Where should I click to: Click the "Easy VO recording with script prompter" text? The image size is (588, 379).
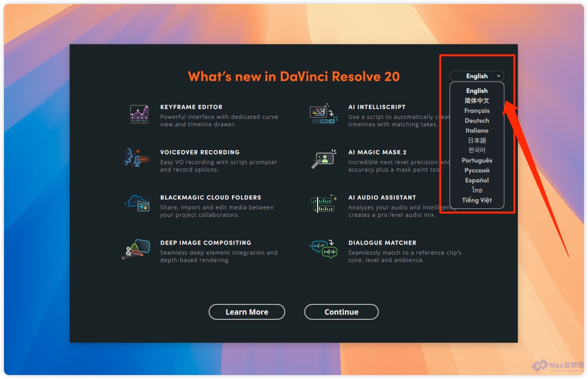(219, 162)
